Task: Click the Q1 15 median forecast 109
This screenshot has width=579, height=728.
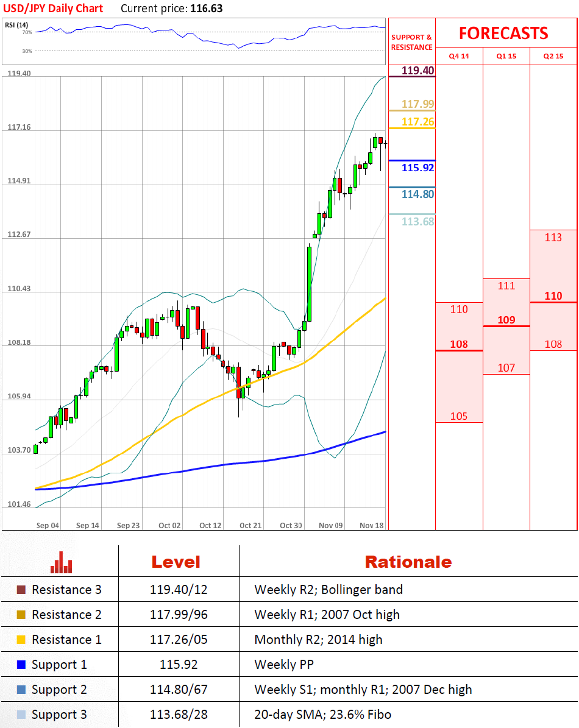Action: click(506, 320)
